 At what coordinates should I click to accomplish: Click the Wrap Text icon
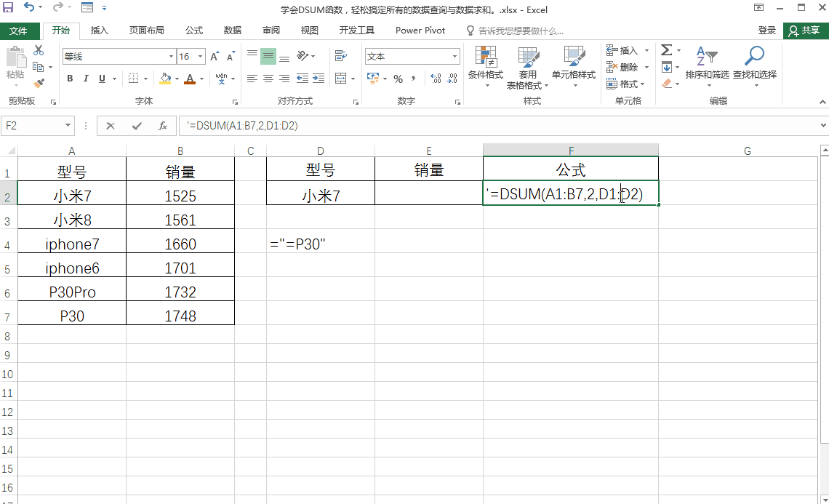pyautogui.click(x=341, y=56)
